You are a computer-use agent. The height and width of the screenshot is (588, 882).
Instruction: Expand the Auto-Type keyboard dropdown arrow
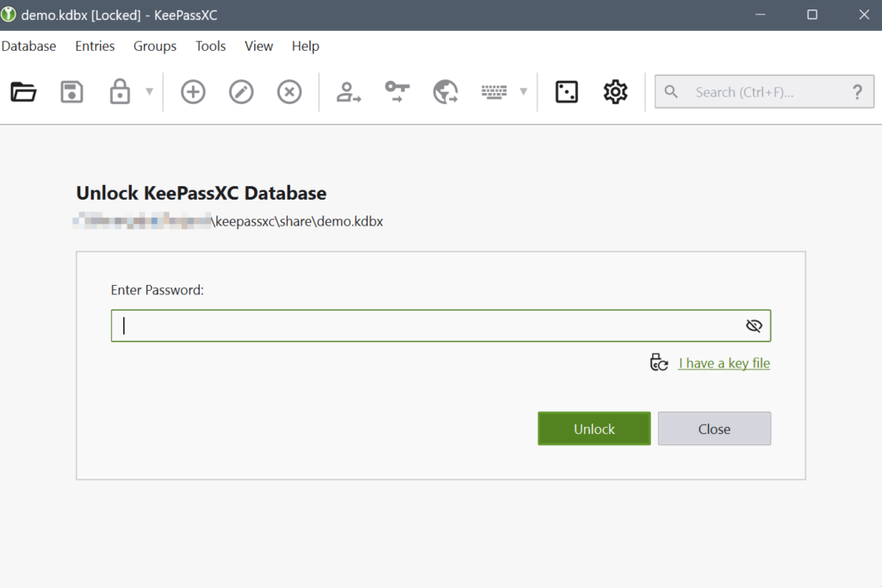[x=523, y=92]
